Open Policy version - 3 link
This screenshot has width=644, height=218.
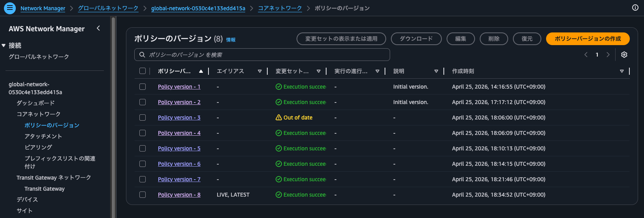(x=179, y=118)
